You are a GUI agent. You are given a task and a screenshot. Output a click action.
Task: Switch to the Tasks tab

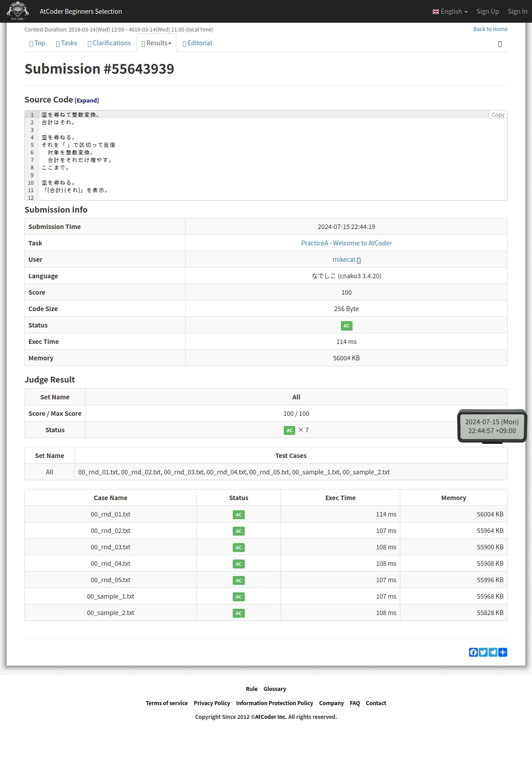pyautogui.click(x=66, y=43)
